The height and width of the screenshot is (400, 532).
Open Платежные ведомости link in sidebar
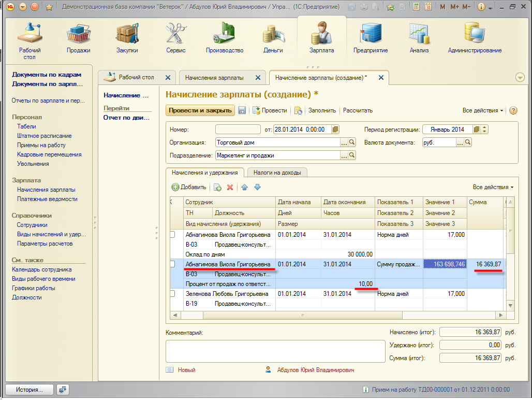tap(47, 199)
